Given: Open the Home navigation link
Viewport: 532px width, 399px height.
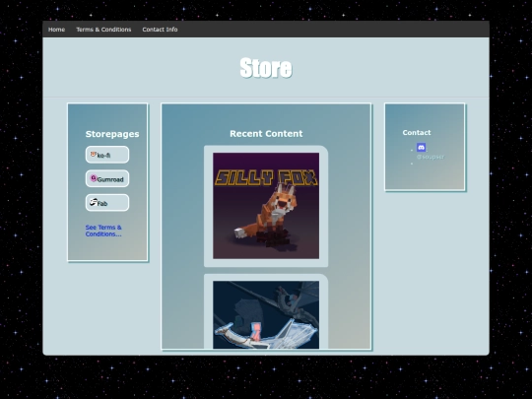Looking at the screenshot, I should pos(56,30).
